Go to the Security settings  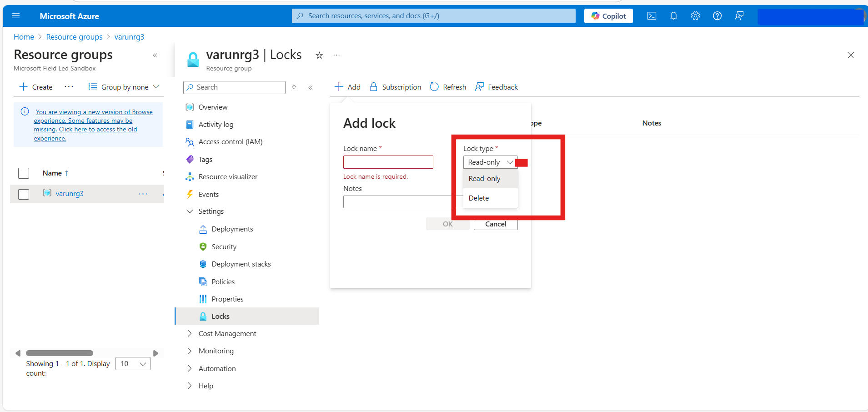click(x=224, y=246)
